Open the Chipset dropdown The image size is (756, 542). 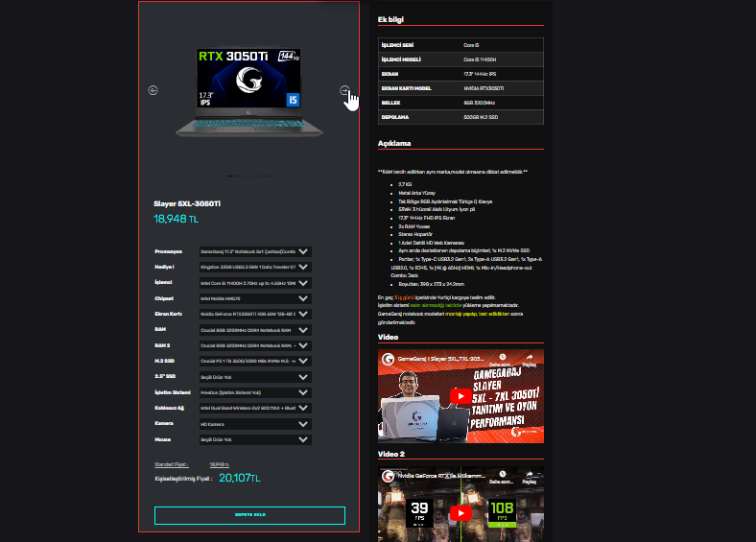pos(255,298)
